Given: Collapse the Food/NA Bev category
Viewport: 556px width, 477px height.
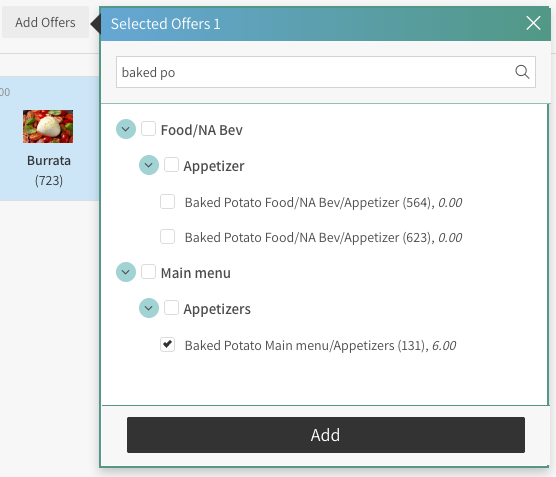Looking at the screenshot, I should pos(126,129).
